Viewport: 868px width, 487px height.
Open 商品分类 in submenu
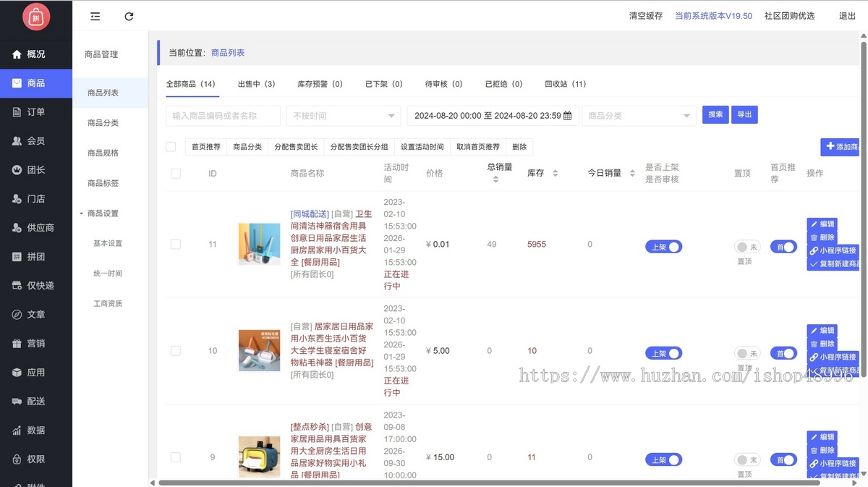pyautogui.click(x=103, y=123)
